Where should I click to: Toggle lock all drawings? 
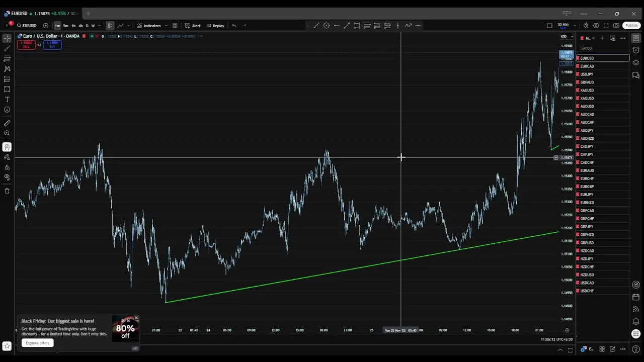pyautogui.click(x=7, y=167)
